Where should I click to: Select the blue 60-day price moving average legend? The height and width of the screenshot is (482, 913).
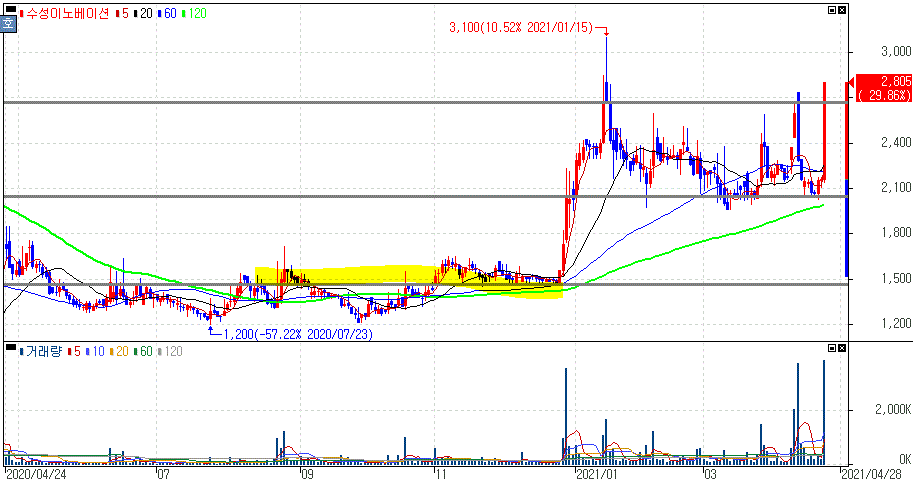pos(167,13)
